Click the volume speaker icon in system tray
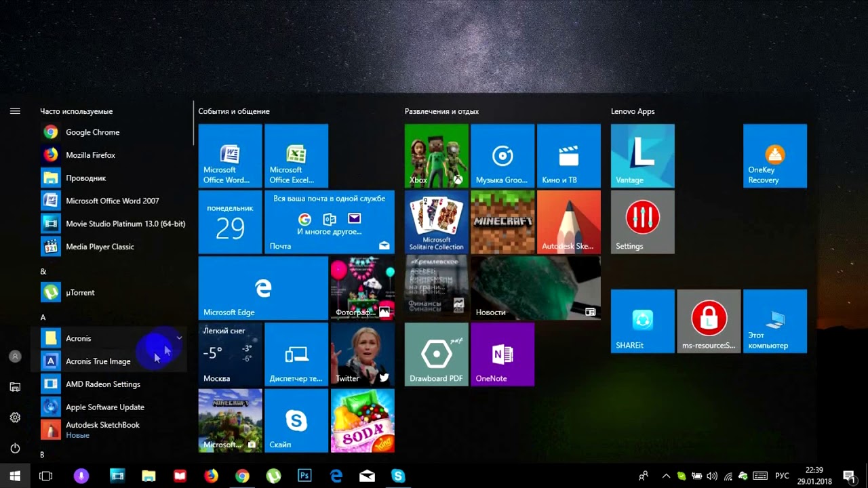Viewport: 868px width, 488px height. tap(711, 476)
